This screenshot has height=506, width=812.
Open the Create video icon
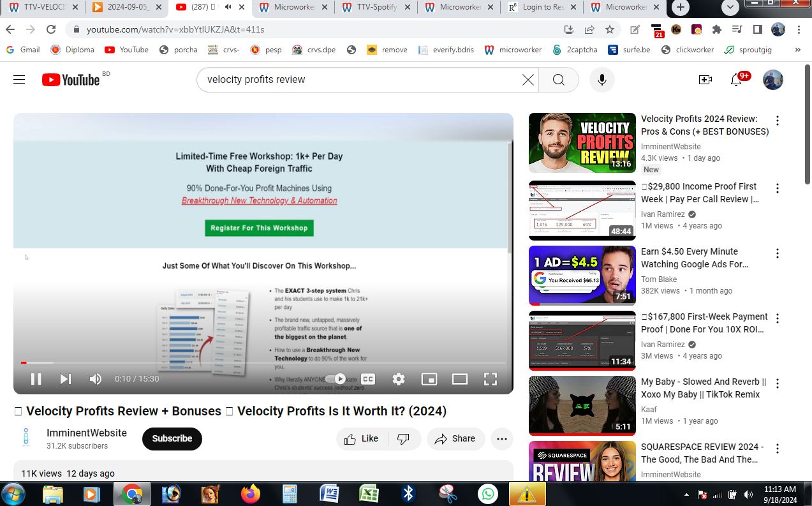pos(705,80)
